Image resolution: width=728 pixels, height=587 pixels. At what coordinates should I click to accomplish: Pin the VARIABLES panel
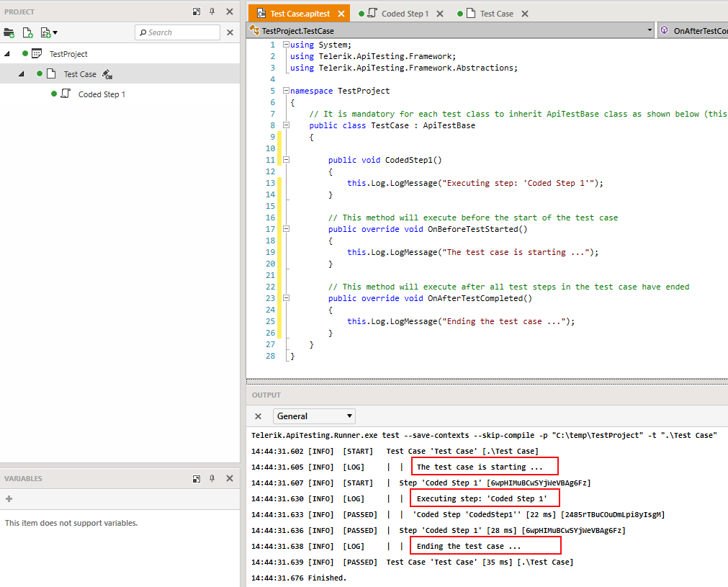click(x=212, y=478)
